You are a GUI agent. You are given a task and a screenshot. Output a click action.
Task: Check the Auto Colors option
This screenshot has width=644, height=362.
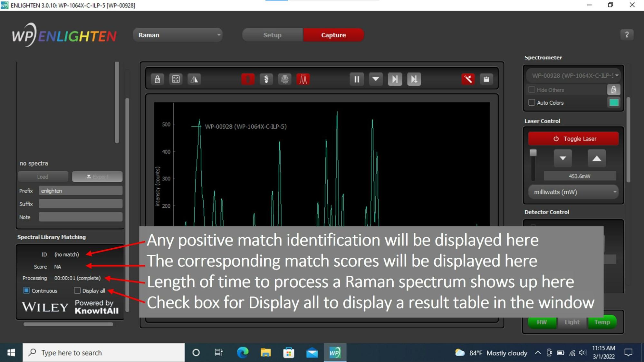(x=532, y=102)
